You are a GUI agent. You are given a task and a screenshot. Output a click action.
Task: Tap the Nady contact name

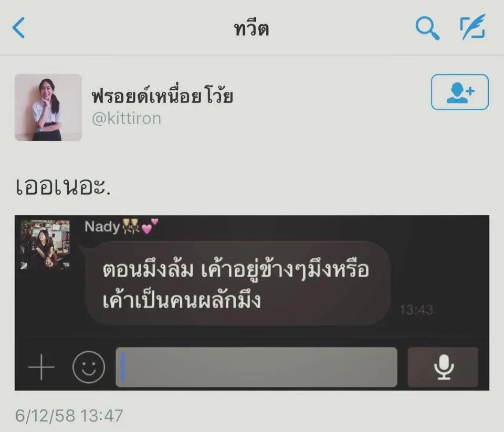click(102, 227)
